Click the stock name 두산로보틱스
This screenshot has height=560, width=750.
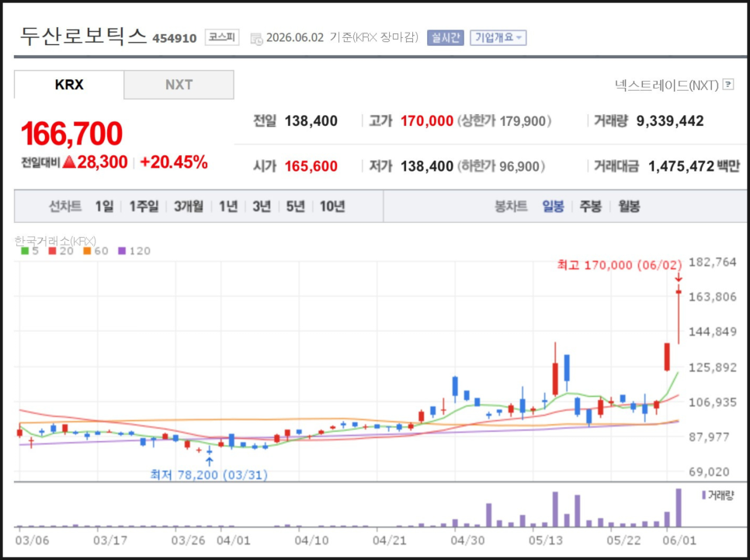[x=83, y=37]
